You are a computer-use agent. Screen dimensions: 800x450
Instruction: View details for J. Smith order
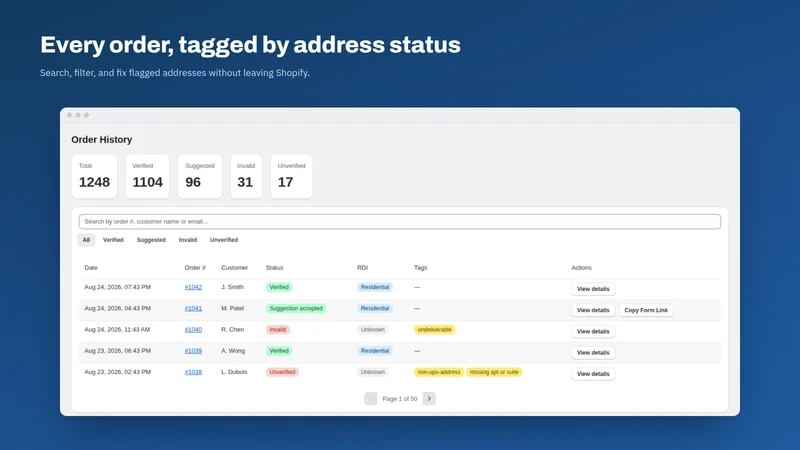coord(593,289)
